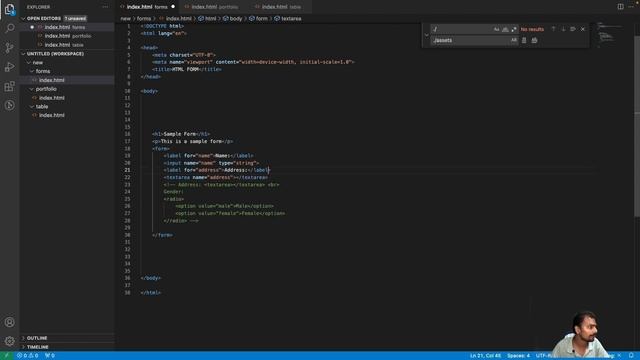Collapse the Untitled (Workspace) section
The height and width of the screenshot is (360, 640).
(x=23, y=53)
